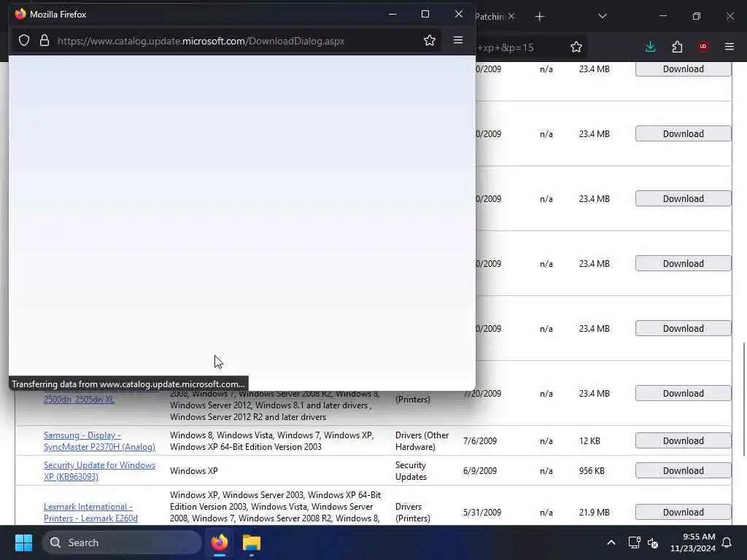747x560 pixels.
Task: Close the Patching tab
Action: click(511, 16)
